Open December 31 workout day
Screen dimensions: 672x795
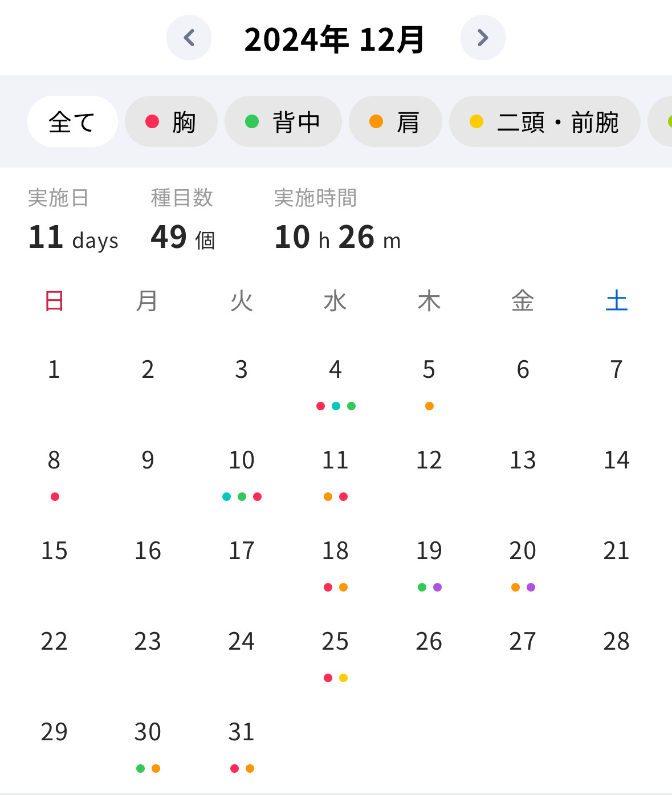242,744
